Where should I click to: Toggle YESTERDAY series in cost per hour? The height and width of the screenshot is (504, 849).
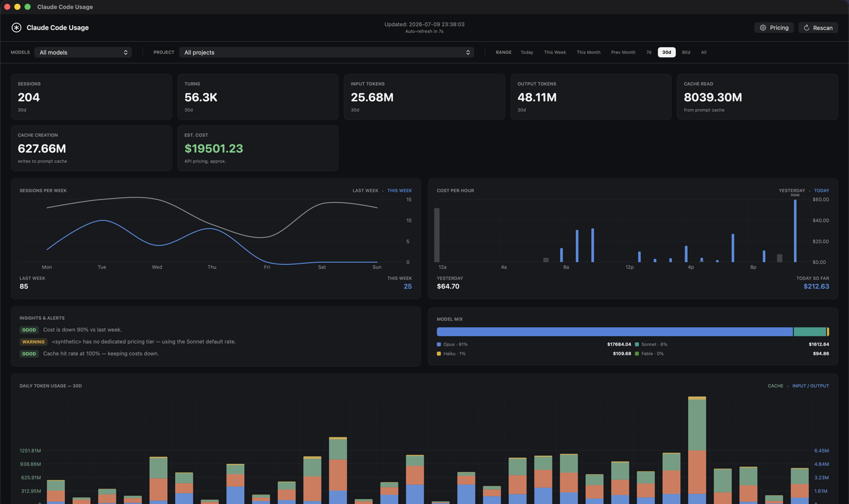coord(792,190)
